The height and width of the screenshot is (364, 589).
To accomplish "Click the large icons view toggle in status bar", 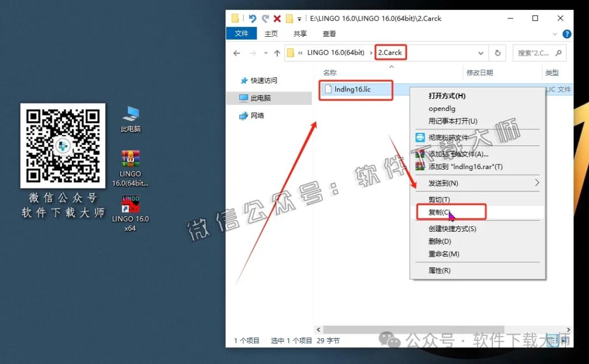I will tap(565, 340).
